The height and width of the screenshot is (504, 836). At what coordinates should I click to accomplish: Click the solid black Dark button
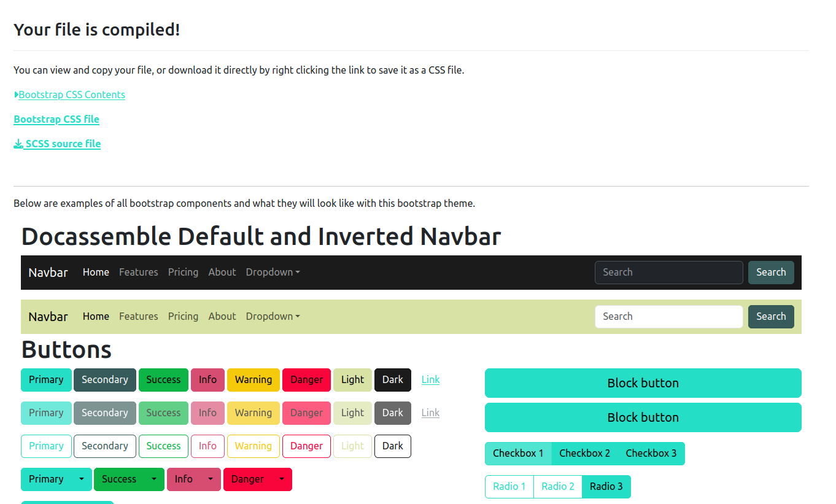[393, 380]
